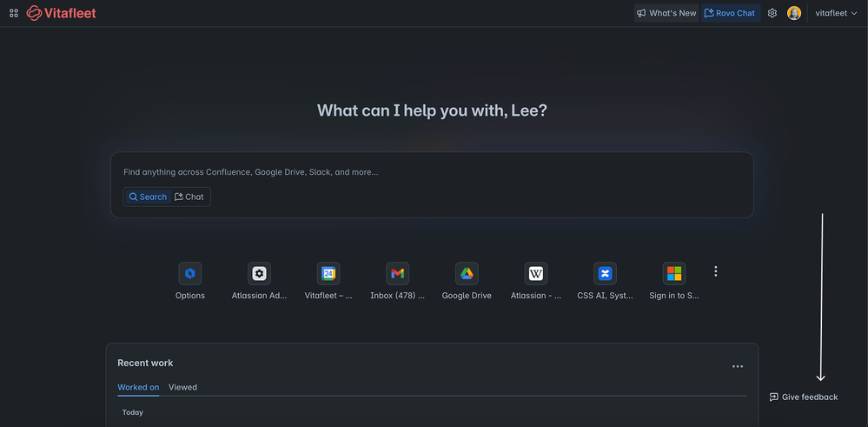Click the "Today" group label
Viewport: 868px width, 427px height.
(133, 412)
